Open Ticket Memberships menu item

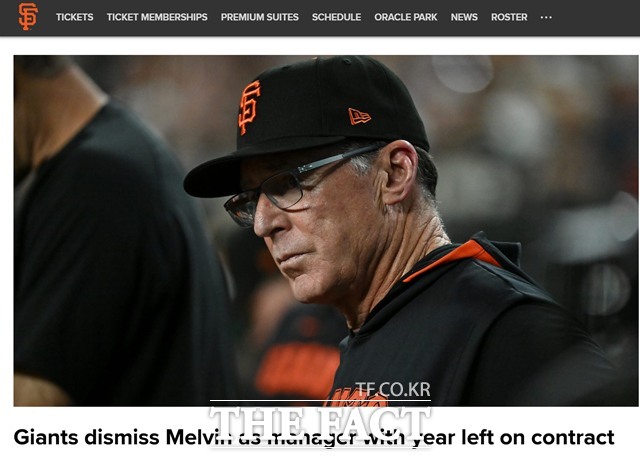(157, 17)
